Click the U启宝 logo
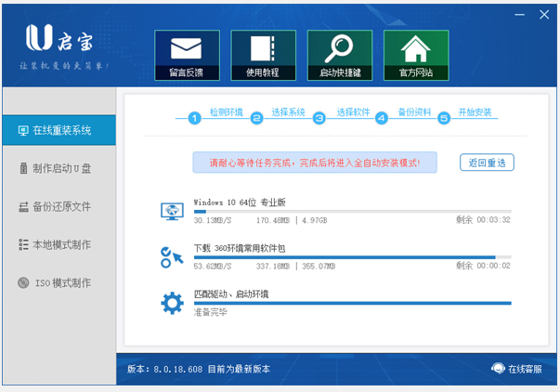Image resolution: width=560 pixels, height=392 pixels. point(59,38)
